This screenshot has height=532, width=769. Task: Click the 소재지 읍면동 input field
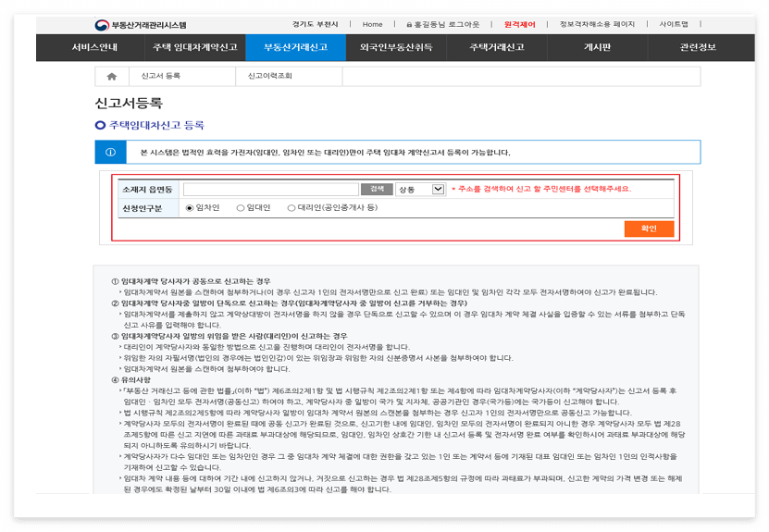point(271,190)
